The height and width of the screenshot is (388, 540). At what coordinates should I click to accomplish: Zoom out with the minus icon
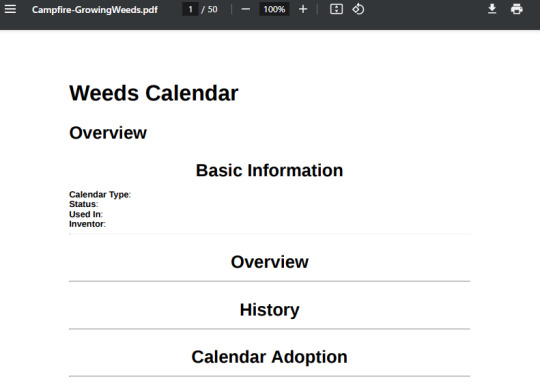(x=246, y=9)
